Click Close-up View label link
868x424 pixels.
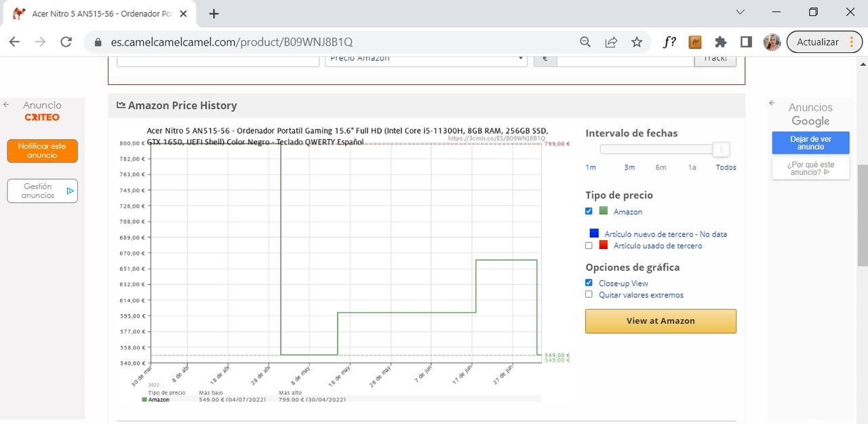pyautogui.click(x=623, y=284)
